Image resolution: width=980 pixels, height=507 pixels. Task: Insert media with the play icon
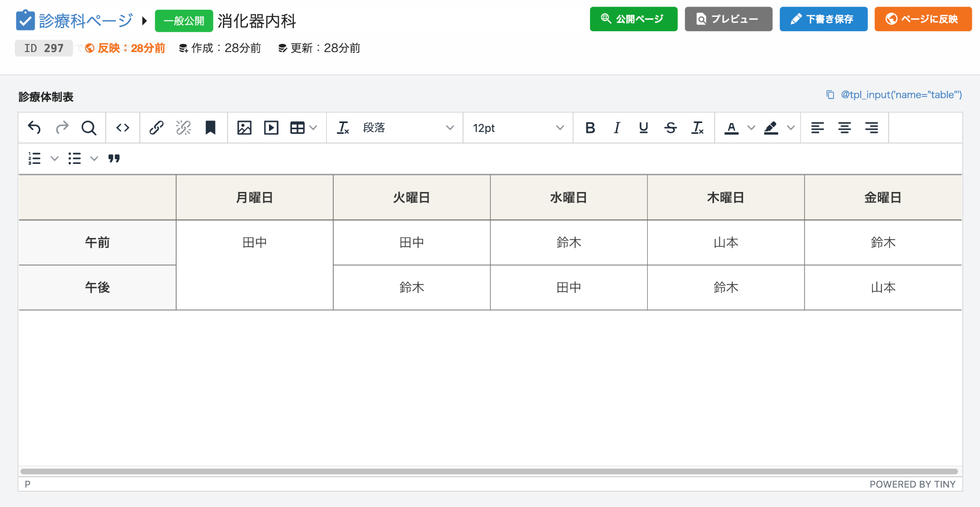[x=271, y=128]
